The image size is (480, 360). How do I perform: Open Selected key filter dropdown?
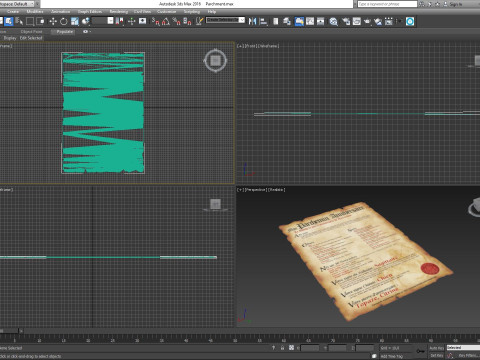463,348
